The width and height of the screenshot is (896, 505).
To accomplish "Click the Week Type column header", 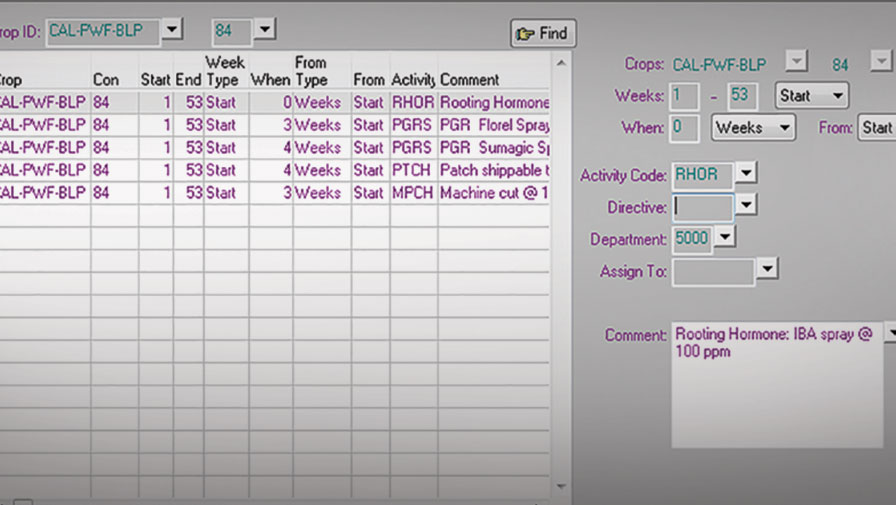I will (225, 71).
